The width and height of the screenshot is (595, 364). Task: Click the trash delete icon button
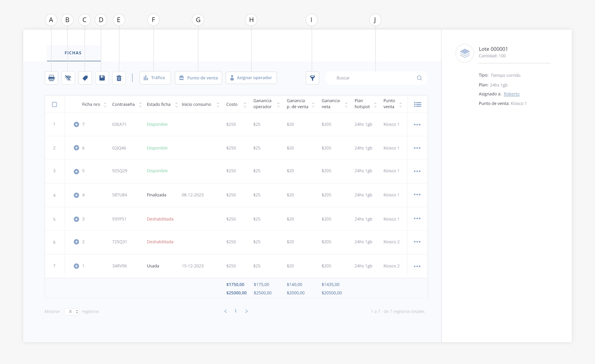119,78
